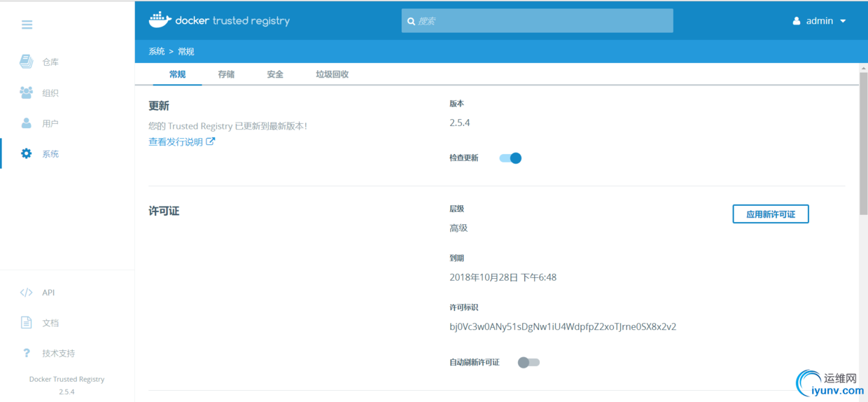This screenshot has width=868, height=402.
Task: Open 组织 label in sidebar
Action: (x=50, y=93)
